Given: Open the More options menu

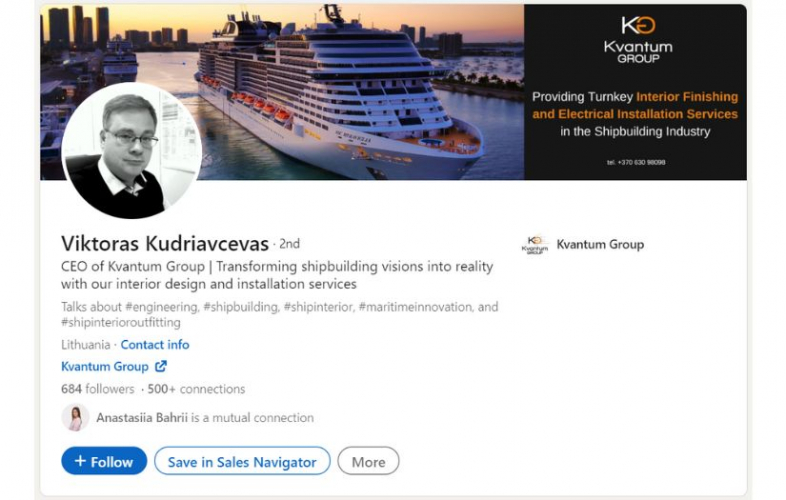Looking at the screenshot, I should [x=368, y=461].
